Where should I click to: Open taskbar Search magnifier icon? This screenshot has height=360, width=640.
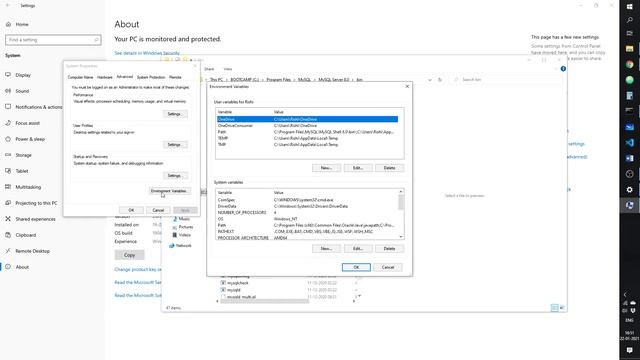click(x=629, y=20)
